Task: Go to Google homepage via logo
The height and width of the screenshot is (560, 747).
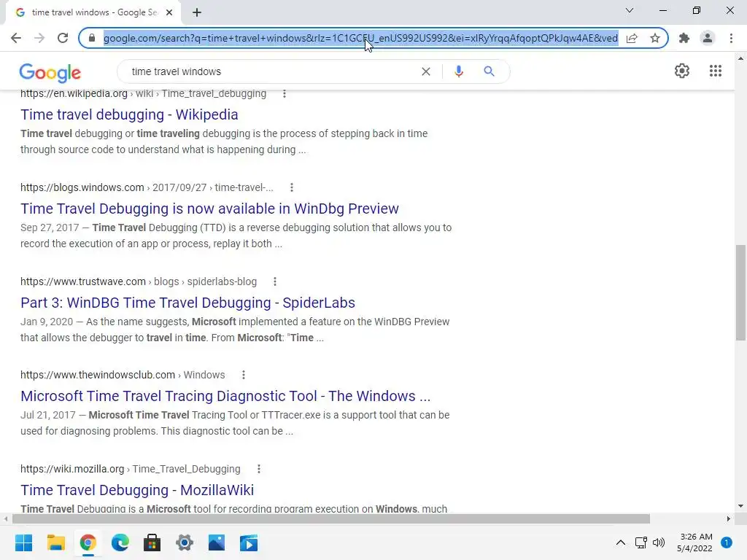Action: (50, 72)
